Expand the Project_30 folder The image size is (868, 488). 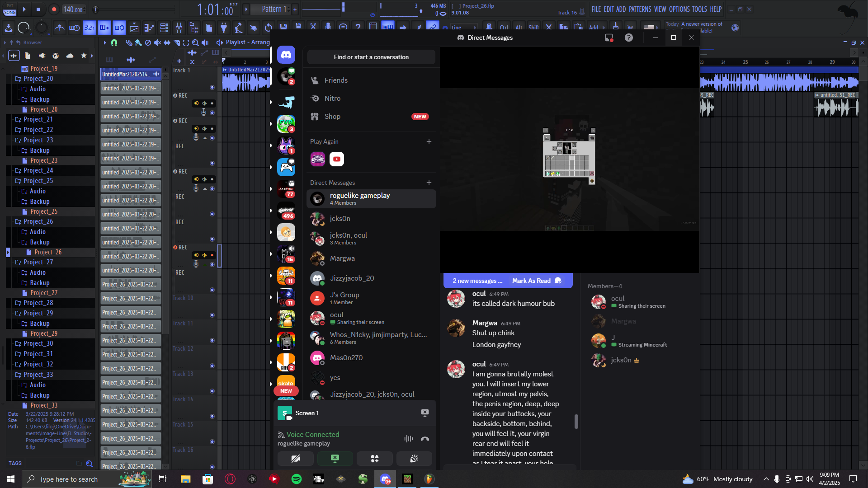click(x=38, y=344)
